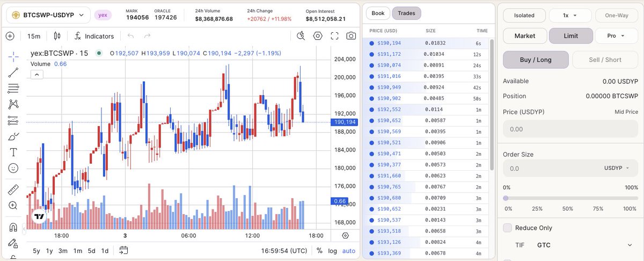644x261 pixels.
Task: Click the order size percentage slider handle
Action: (506, 198)
